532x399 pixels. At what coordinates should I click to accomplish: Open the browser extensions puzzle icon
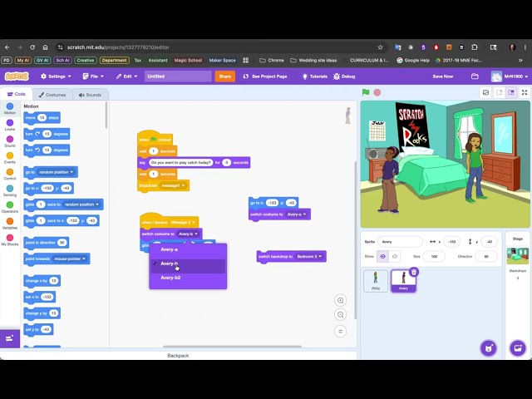[475, 47]
